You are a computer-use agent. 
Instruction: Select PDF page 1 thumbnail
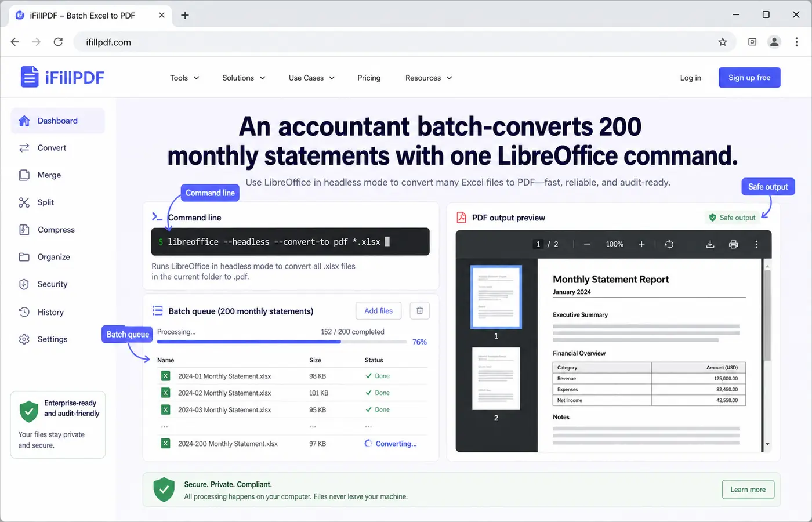496,297
